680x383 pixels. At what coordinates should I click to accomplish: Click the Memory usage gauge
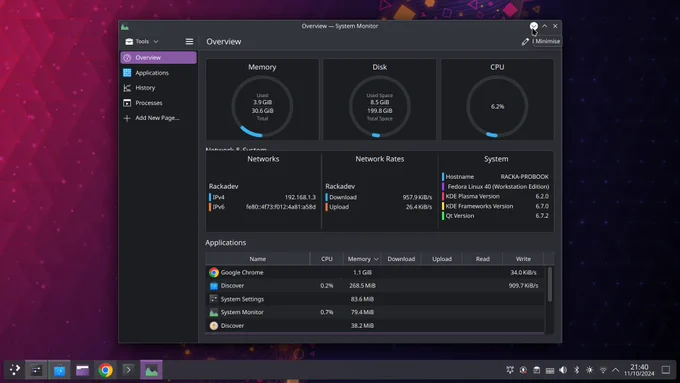point(262,107)
